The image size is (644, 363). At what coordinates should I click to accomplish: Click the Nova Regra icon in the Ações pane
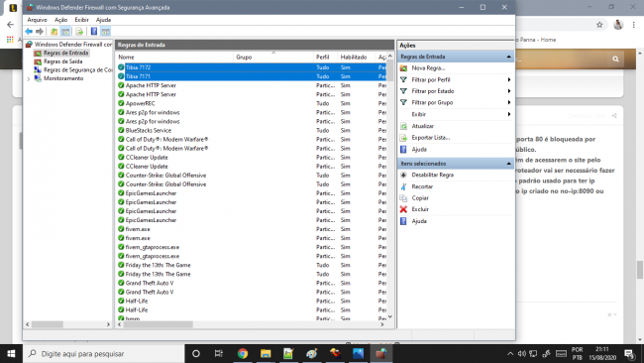click(403, 68)
